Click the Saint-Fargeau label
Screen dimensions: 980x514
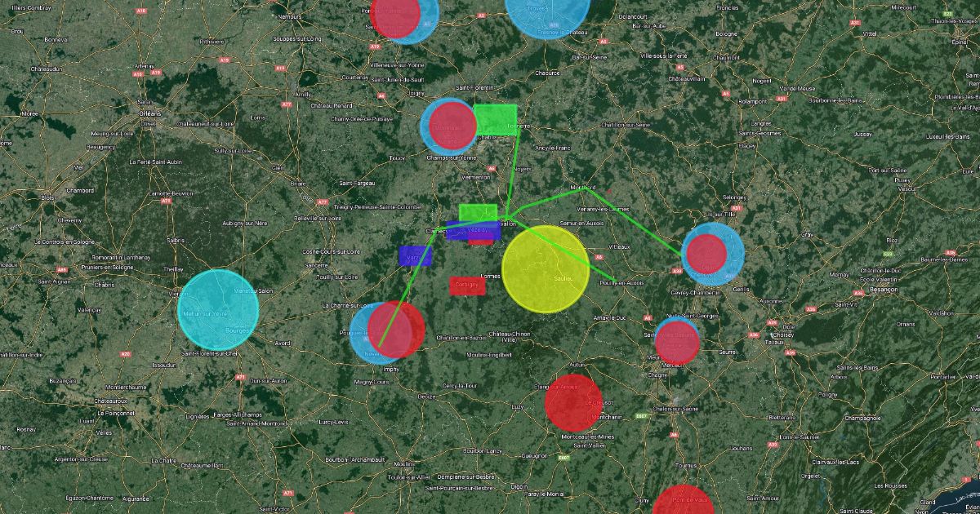358,183
